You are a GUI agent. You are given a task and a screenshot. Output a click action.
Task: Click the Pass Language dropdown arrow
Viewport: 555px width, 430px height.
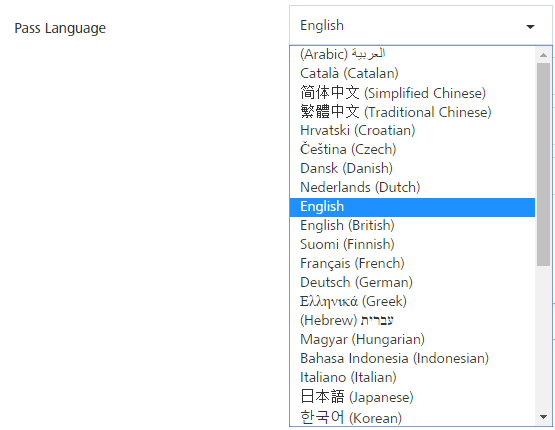530,27
